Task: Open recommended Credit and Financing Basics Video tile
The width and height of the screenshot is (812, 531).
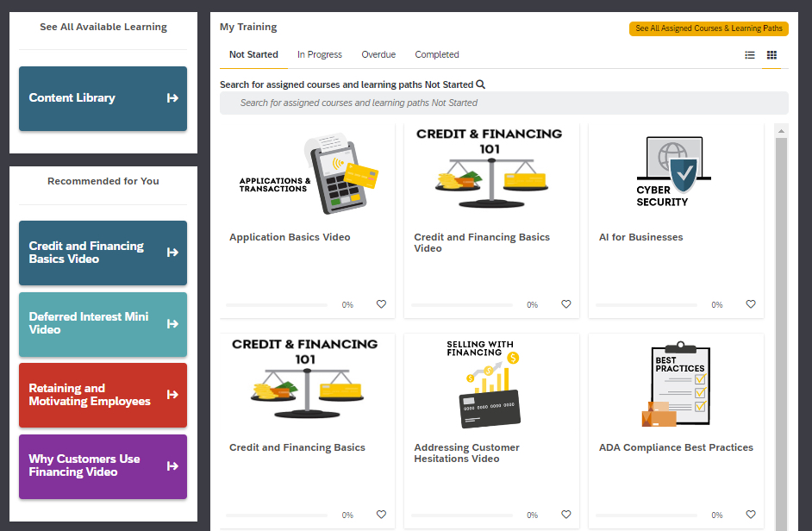Action: coord(103,253)
